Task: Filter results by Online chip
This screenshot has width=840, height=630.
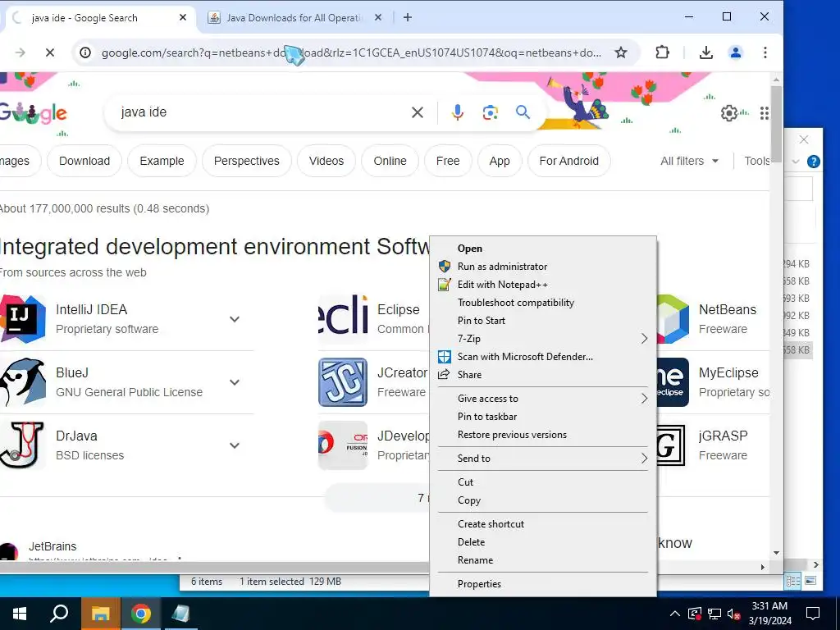Action: 390,161
